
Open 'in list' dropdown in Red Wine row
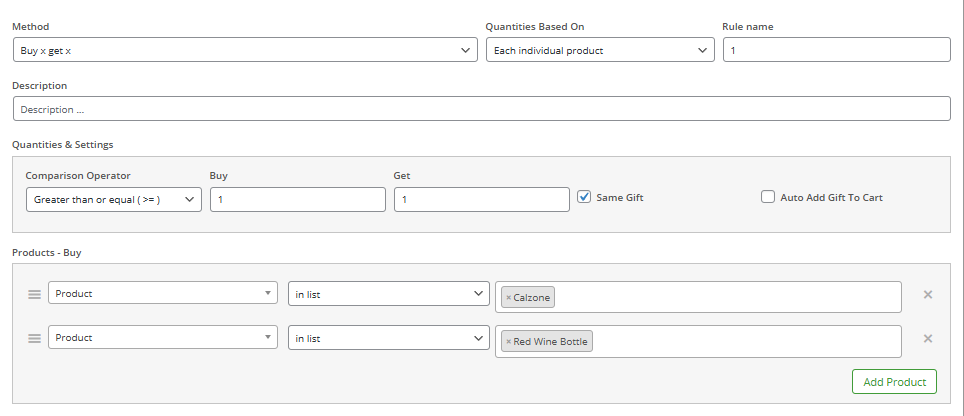point(389,337)
